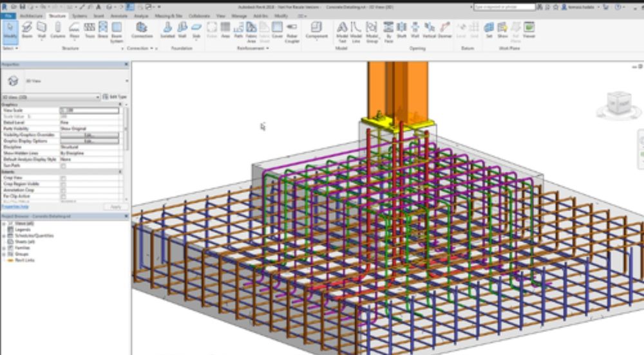Select the structural Floor tool
Screen dimensions: 644x355
[74, 31]
